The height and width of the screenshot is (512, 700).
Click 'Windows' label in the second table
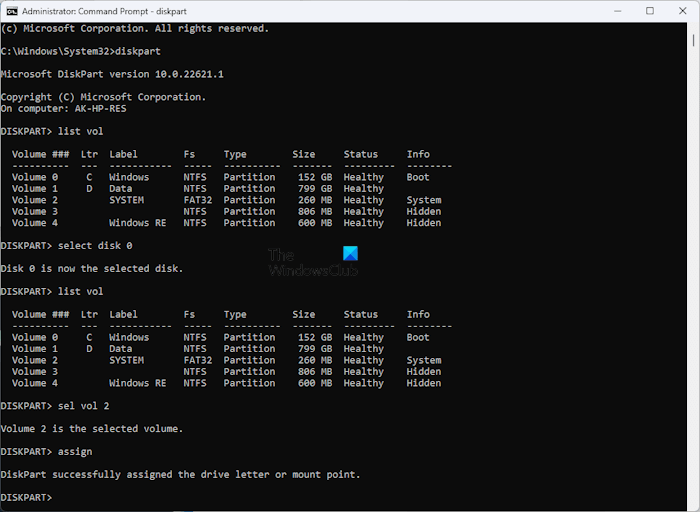pyautogui.click(x=129, y=337)
